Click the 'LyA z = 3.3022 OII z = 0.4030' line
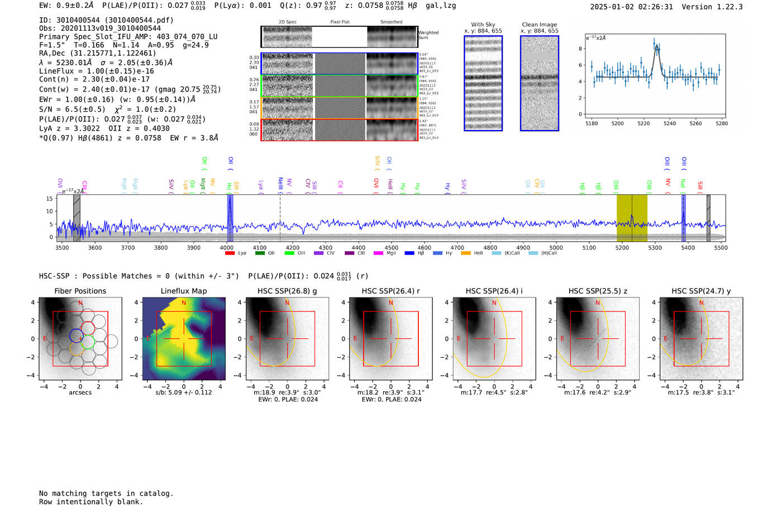The height and width of the screenshot is (532, 782). [x=104, y=128]
